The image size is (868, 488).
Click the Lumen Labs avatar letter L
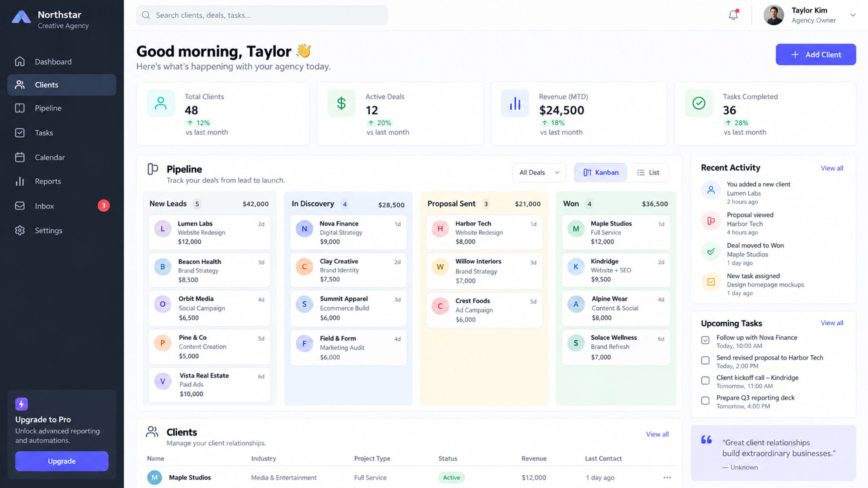coord(163,229)
